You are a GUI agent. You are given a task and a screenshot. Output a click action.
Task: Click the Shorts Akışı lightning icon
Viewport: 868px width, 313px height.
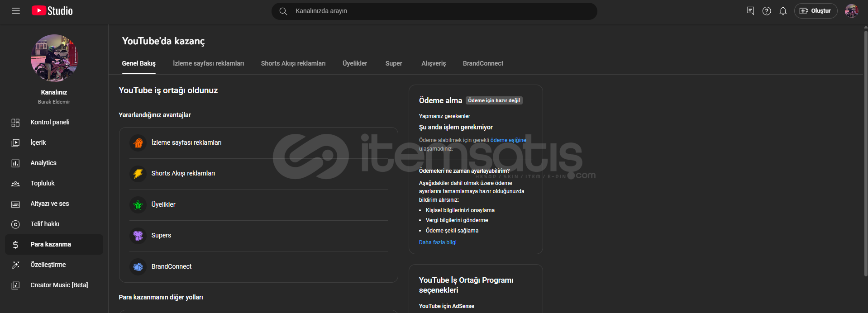pos(138,174)
